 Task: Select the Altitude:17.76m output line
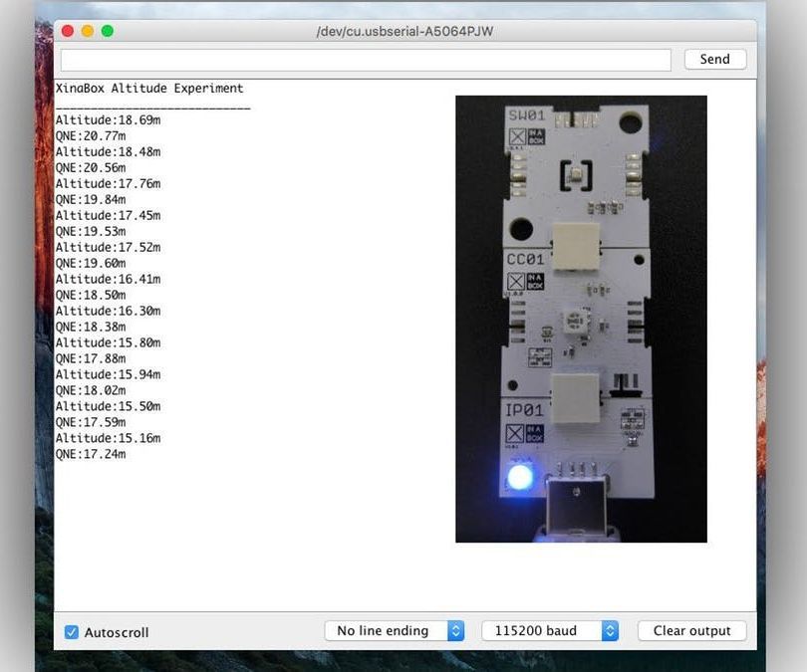[108, 184]
